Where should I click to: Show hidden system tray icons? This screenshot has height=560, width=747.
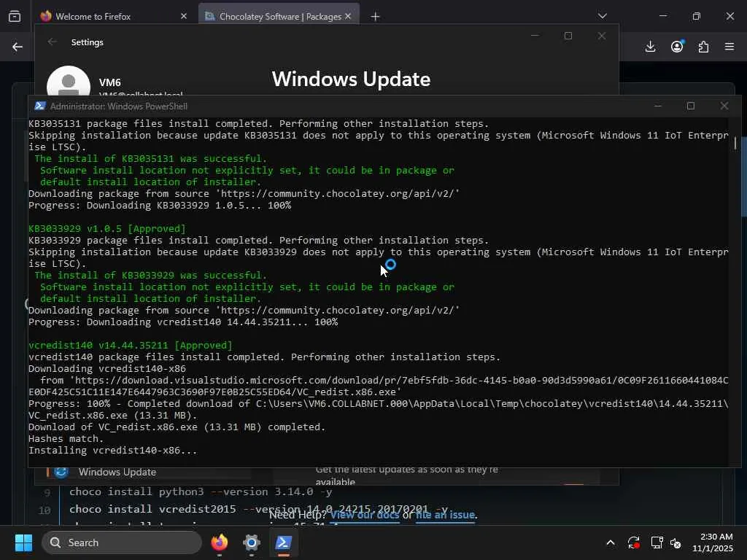coord(611,542)
